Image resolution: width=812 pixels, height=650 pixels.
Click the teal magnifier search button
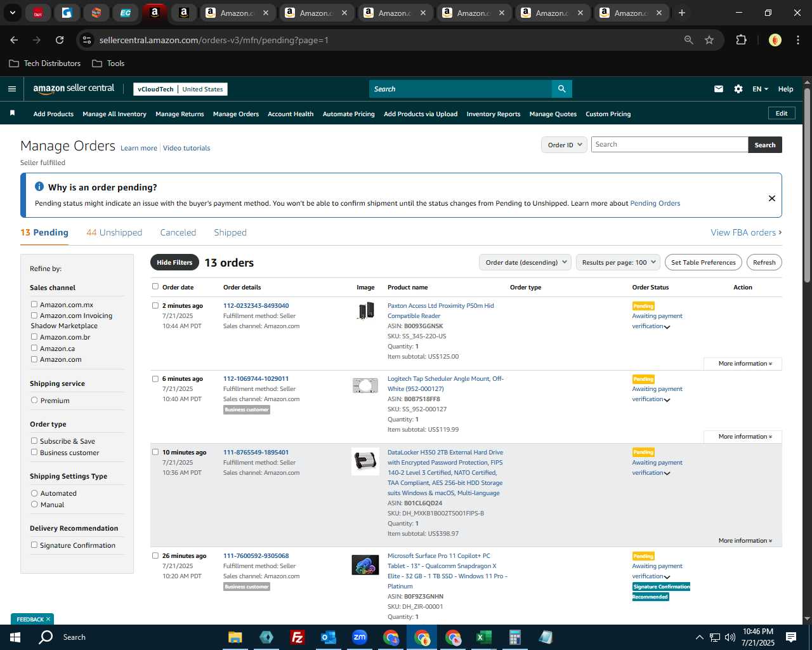click(561, 89)
